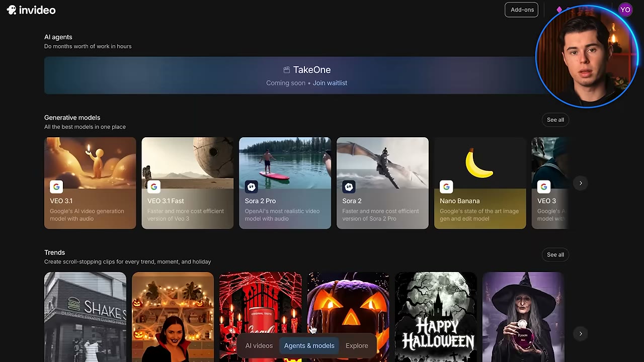The width and height of the screenshot is (644, 362).
Task: Select the Sora 2 Pro model title
Action: tap(260, 201)
